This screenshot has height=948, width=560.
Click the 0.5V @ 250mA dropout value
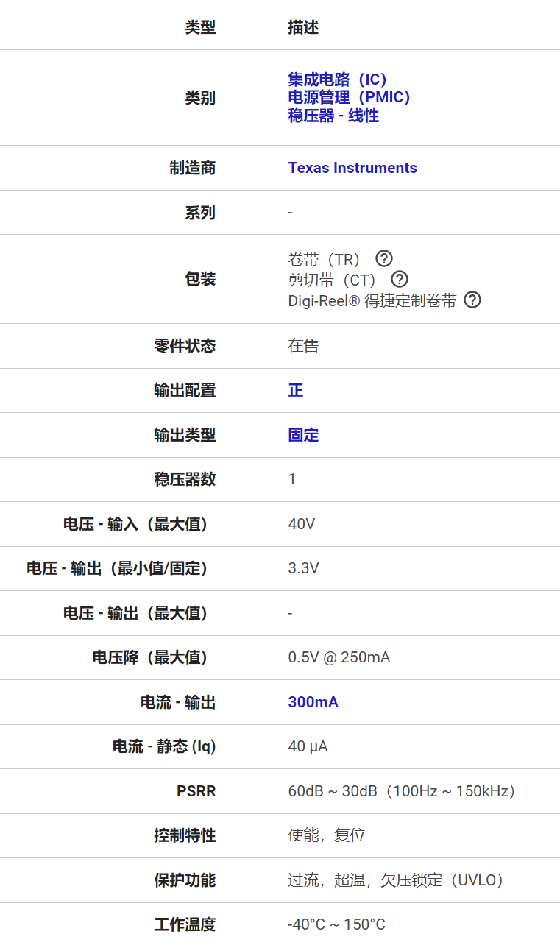click(x=339, y=657)
